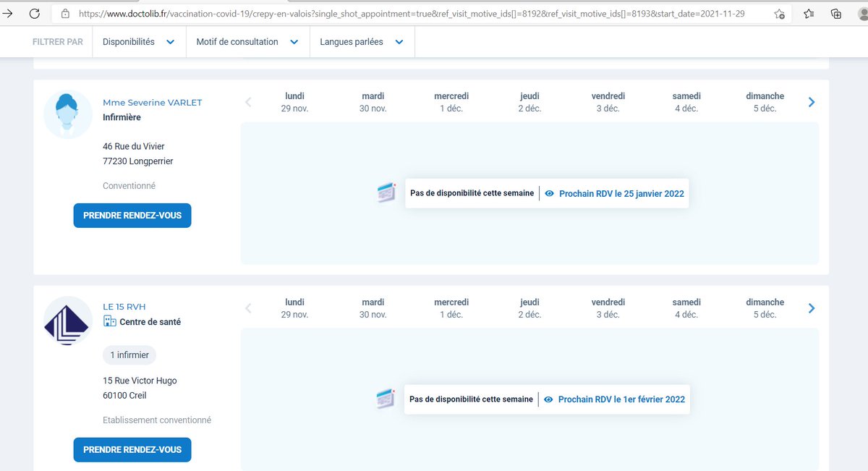Open the browser profile icon
The width and height of the screenshot is (868, 471).
tap(861, 14)
